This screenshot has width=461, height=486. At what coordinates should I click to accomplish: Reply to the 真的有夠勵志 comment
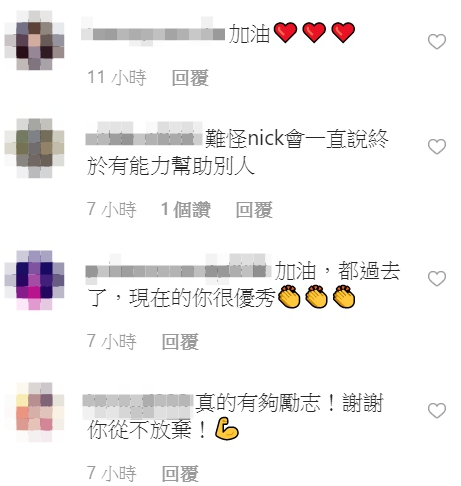click(x=180, y=473)
